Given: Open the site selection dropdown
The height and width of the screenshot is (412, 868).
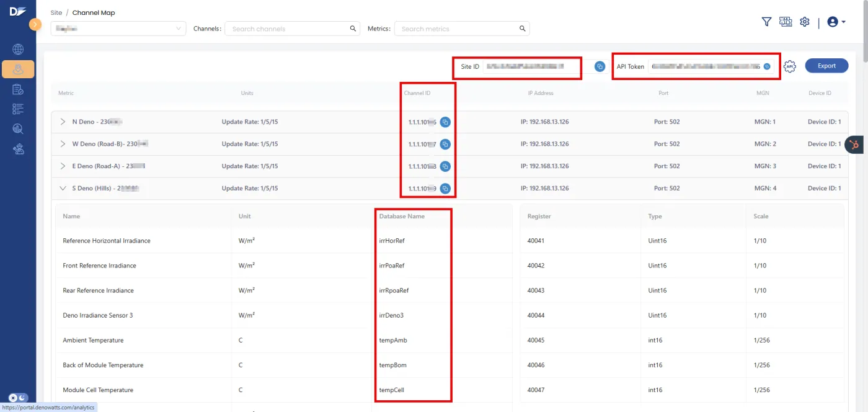Looking at the screenshot, I should tap(118, 29).
